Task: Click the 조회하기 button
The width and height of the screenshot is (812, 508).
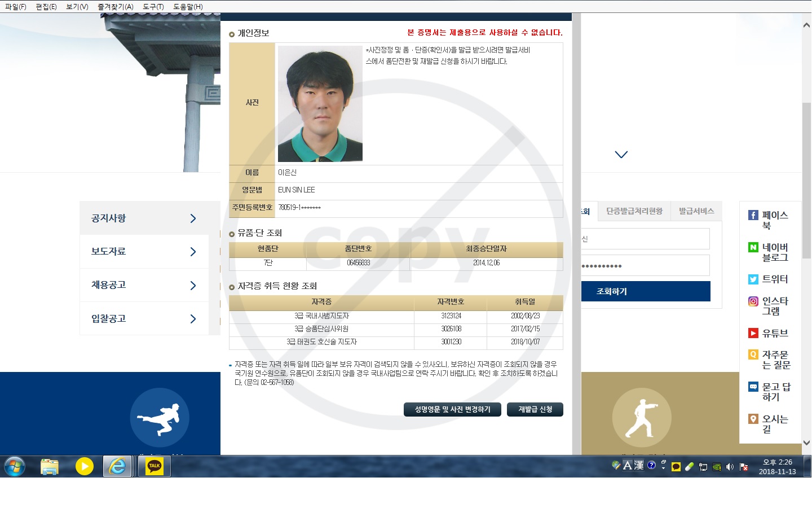Action: click(646, 291)
